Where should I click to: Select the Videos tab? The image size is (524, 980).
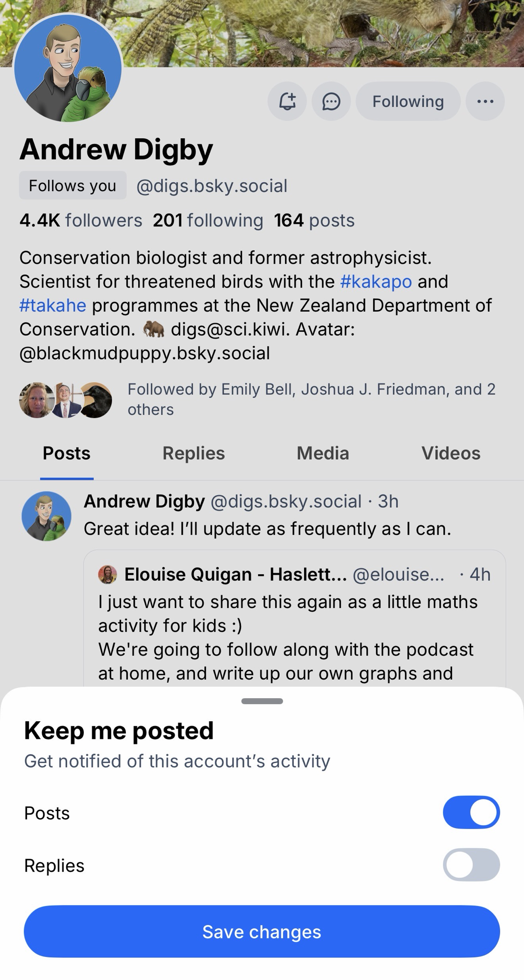(451, 453)
